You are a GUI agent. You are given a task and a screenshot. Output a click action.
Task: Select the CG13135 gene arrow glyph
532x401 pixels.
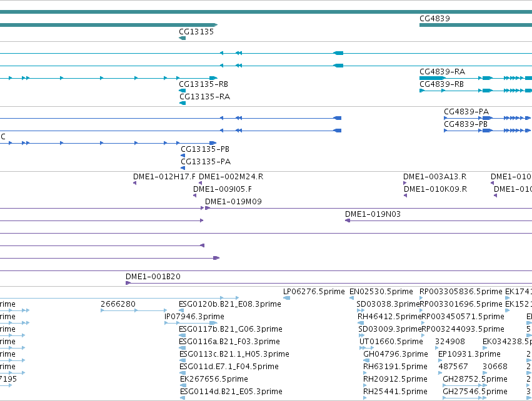click(x=182, y=38)
